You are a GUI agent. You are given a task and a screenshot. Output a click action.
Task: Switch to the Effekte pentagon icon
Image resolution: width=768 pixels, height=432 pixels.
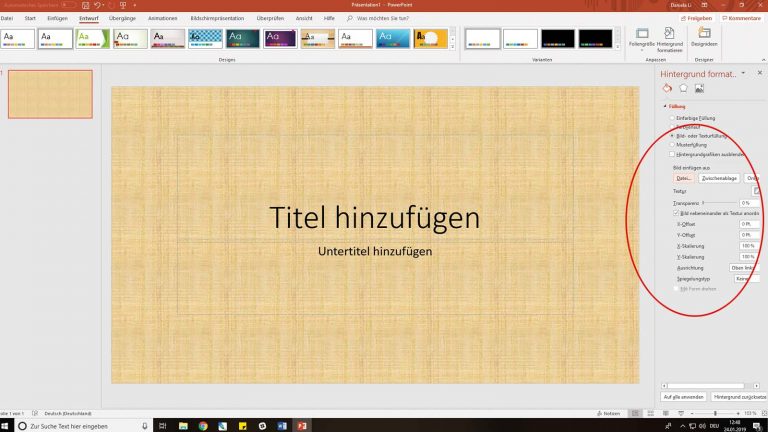pyautogui.click(x=683, y=89)
